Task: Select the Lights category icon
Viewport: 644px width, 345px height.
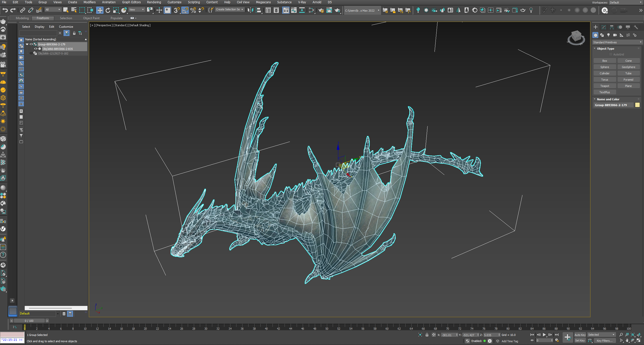Action: point(608,35)
